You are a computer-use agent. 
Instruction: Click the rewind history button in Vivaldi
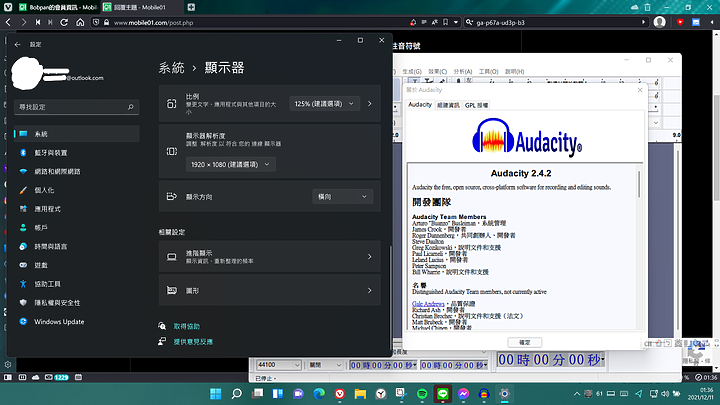[38, 22]
